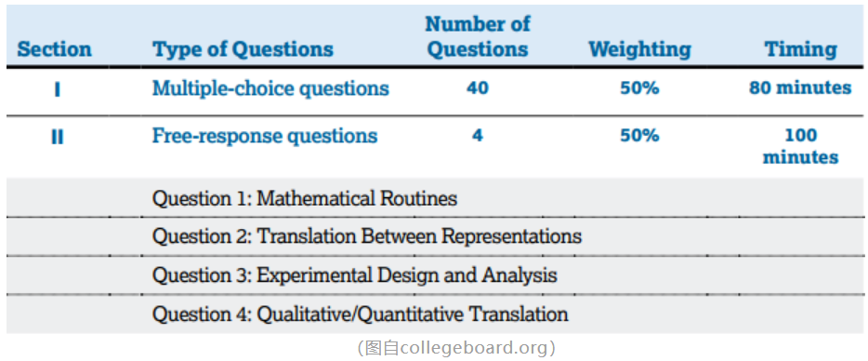Select the Free-response questions text
This screenshot has width=868, height=361.
pyautogui.click(x=265, y=136)
